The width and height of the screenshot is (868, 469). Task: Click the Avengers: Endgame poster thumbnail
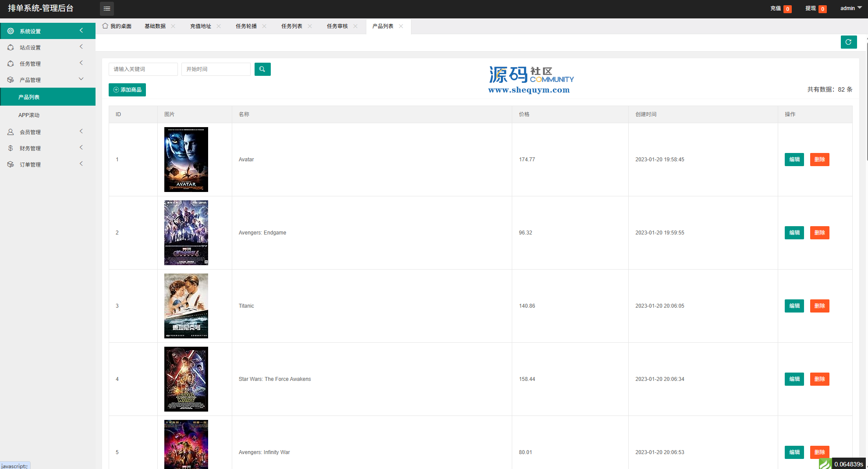click(x=186, y=233)
